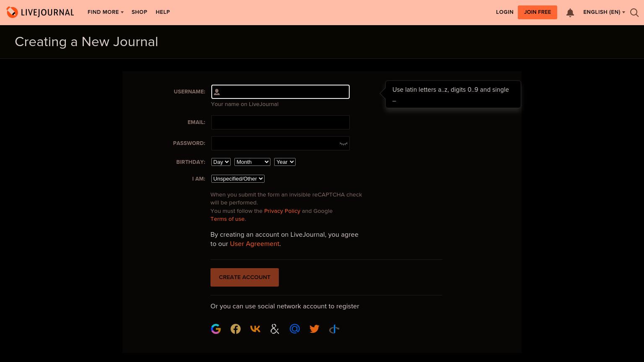Focus the Username input field

pos(280,92)
